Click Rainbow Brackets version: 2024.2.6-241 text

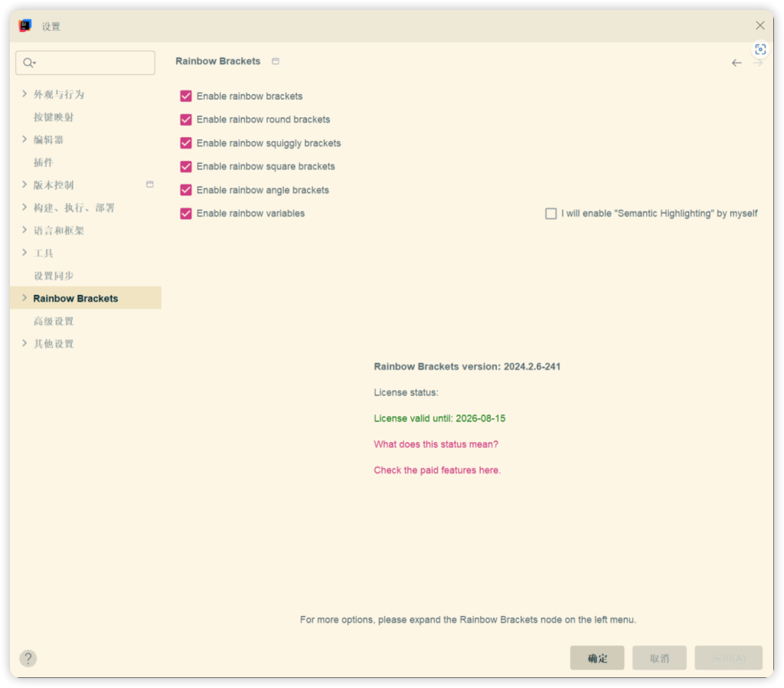pos(467,366)
